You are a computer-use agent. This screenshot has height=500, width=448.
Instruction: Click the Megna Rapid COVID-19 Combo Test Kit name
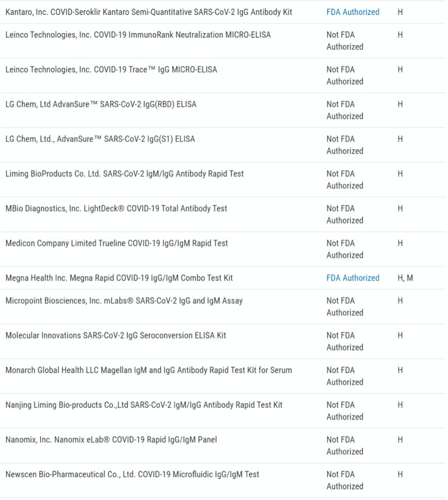[119, 278]
